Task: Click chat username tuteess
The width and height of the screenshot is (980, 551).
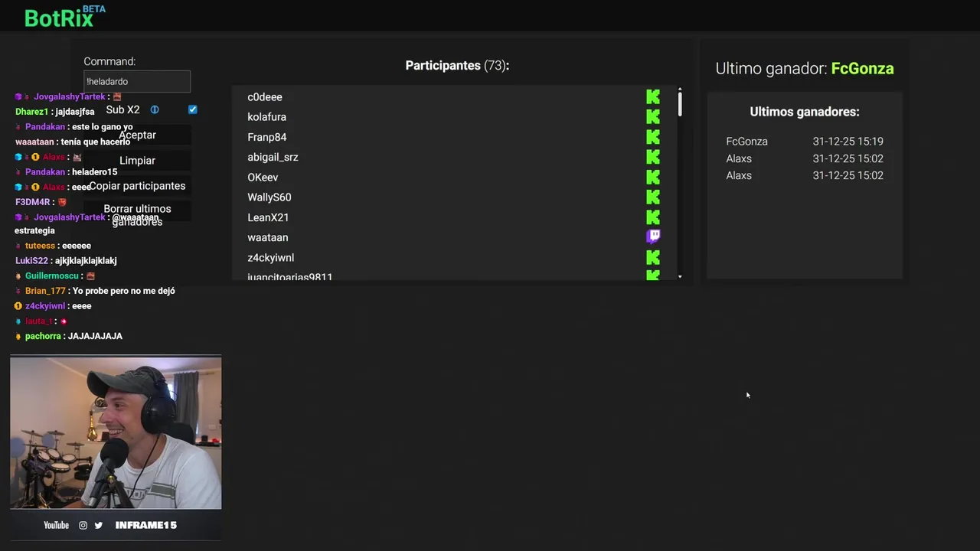Action: click(40, 246)
